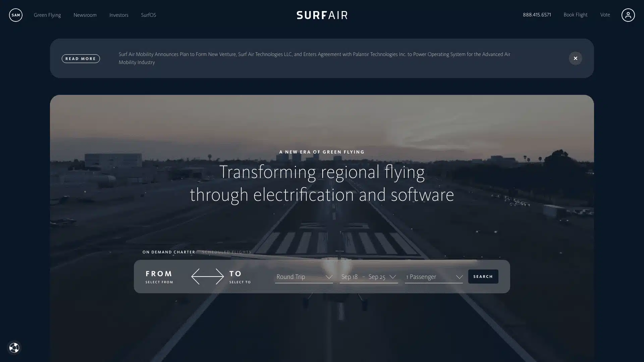
Task: Open the accessibility widget icon at bottom left
Action: 14,348
